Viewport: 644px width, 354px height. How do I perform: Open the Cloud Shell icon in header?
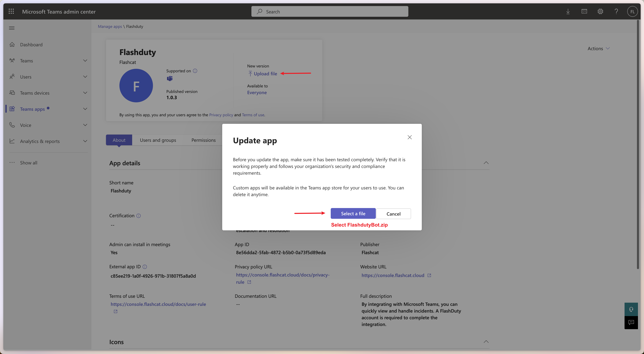tap(584, 12)
